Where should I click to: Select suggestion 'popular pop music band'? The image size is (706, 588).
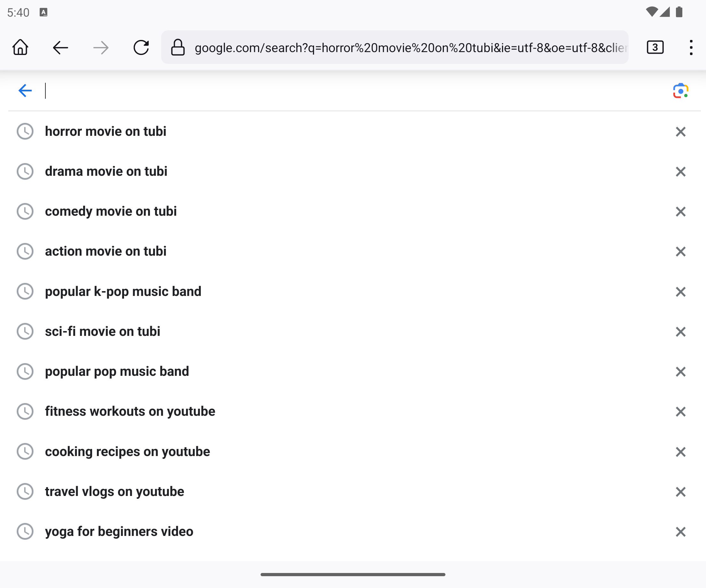pos(353,371)
